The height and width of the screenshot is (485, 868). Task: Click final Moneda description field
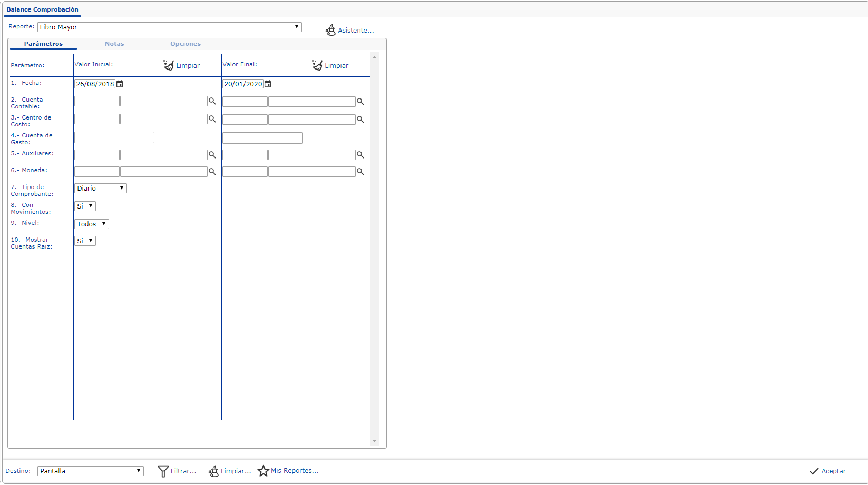[x=312, y=172]
